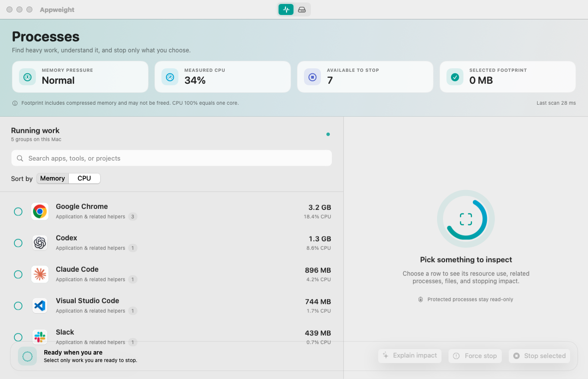Viewport: 588px width, 379px height.
Task: Click the Available to Stop icon
Action: point(312,77)
